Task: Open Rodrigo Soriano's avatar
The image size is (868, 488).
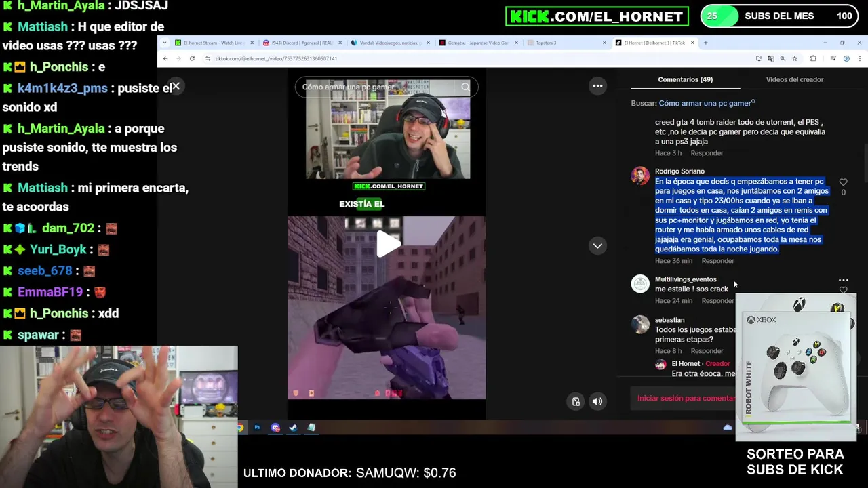Action: [640, 176]
